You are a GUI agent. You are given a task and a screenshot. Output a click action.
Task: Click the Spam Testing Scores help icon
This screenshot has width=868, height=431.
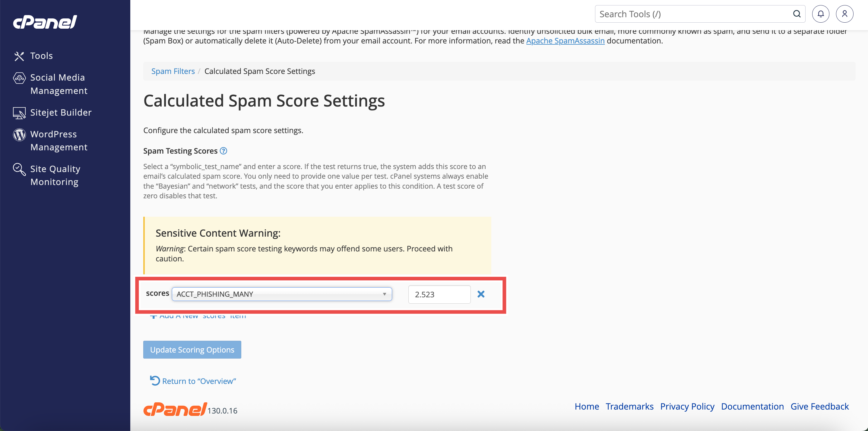click(223, 151)
